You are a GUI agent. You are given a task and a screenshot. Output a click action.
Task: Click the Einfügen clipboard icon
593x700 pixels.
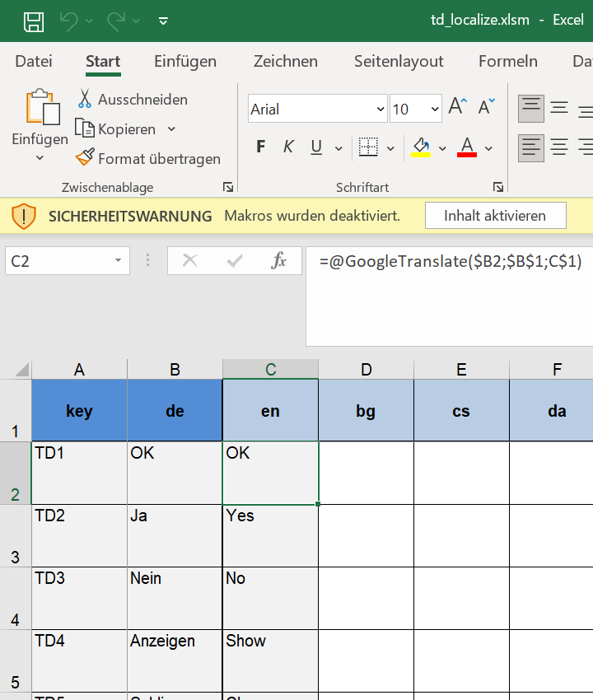(40, 109)
